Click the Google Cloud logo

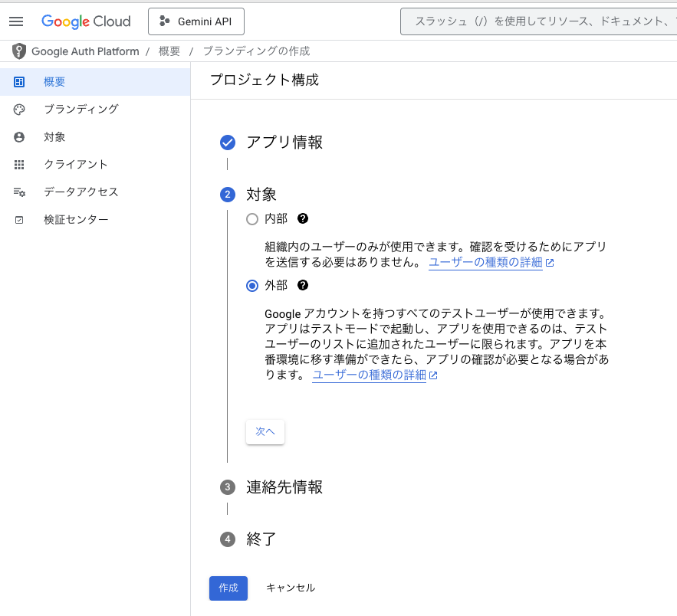click(86, 21)
